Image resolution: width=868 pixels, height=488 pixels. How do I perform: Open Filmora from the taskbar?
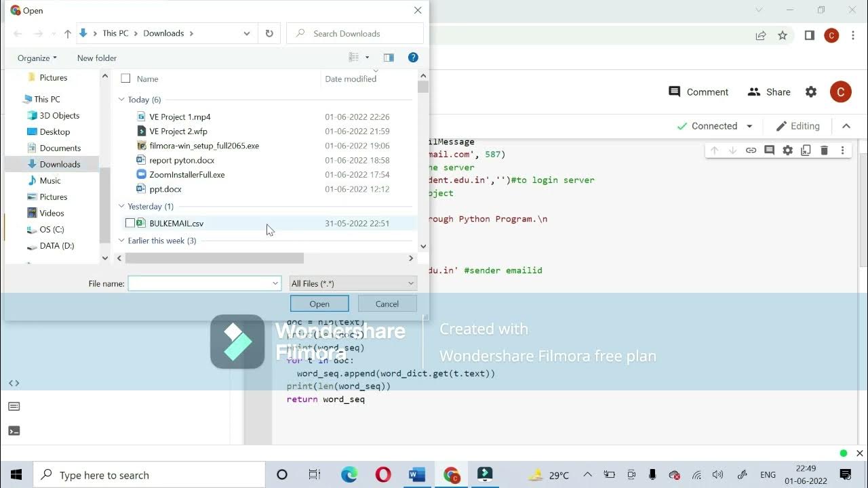[485, 474]
